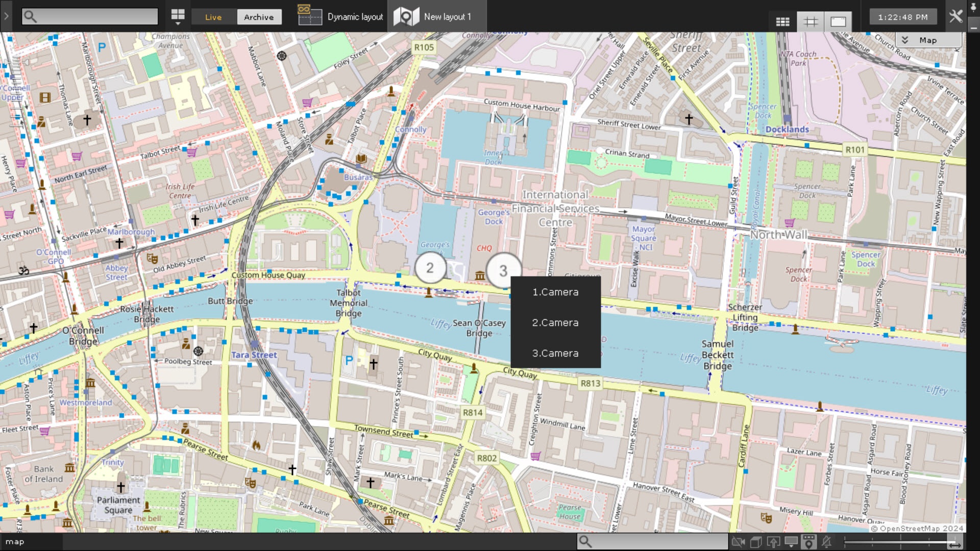
Task: Expand the left side panel arrow
Action: (x=6, y=16)
